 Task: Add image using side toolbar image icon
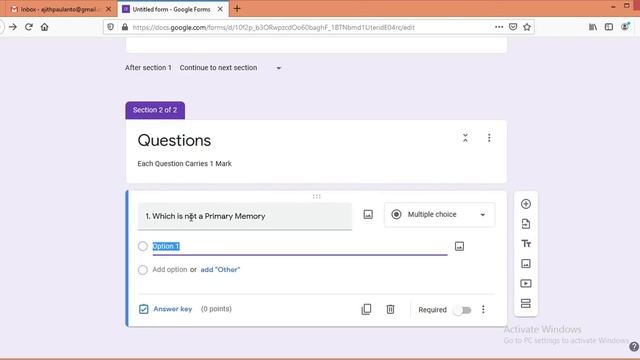click(x=526, y=264)
